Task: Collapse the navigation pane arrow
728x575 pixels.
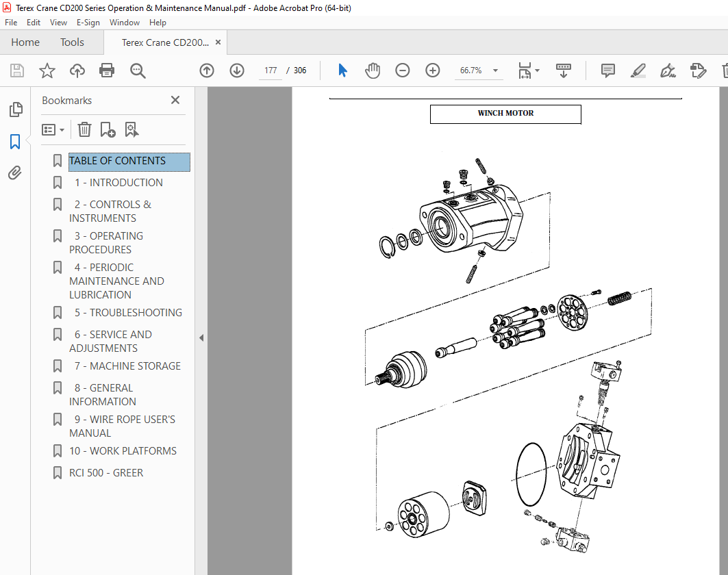Action: point(201,338)
